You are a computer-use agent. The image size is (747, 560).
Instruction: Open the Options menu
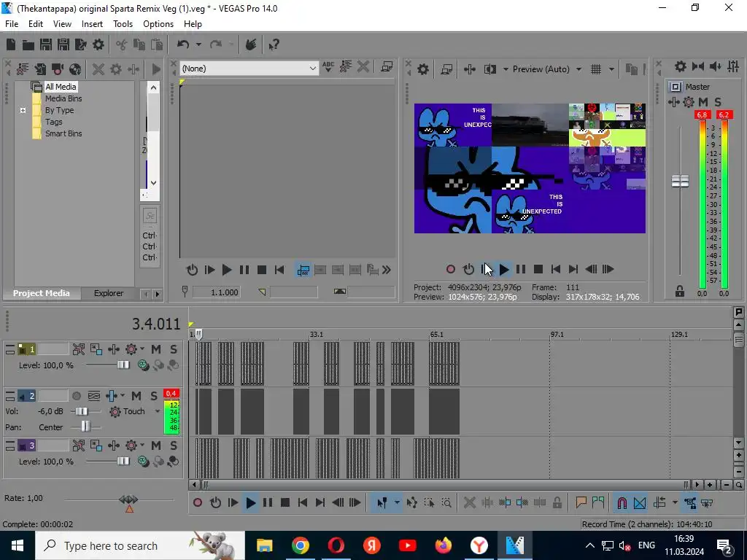click(x=158, y=24)
